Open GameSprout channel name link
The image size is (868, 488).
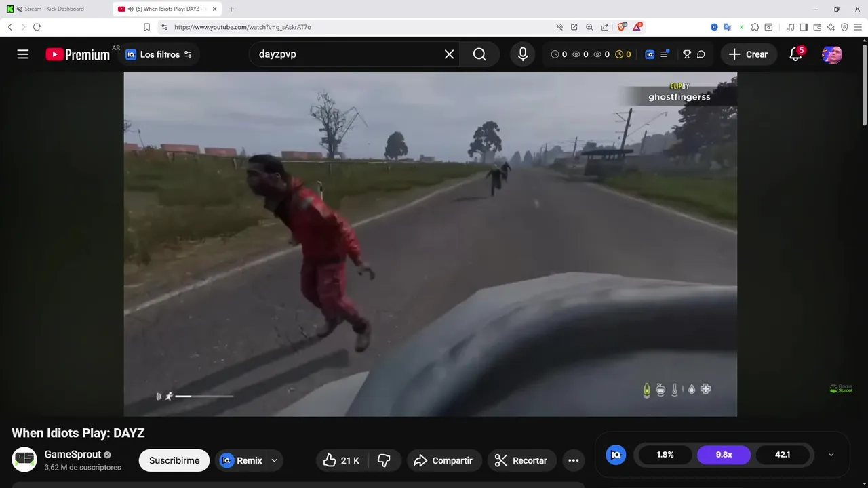[x=73, y=454]
